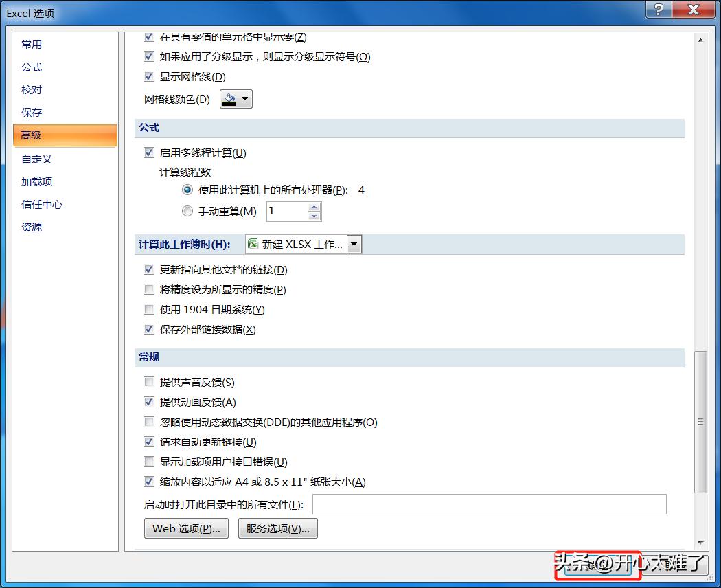
Task: Enable 使用 1904 日期系统 checkbox
Action: 148,309
